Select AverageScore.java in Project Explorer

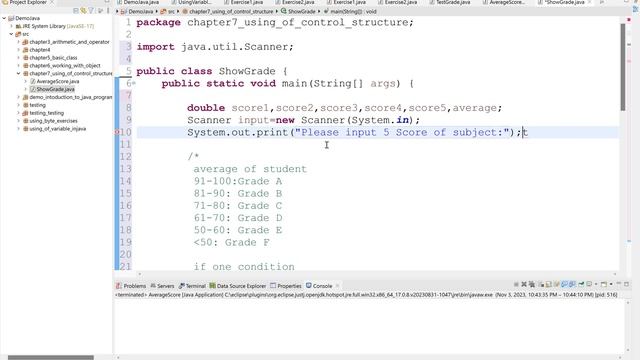[58, 81]
